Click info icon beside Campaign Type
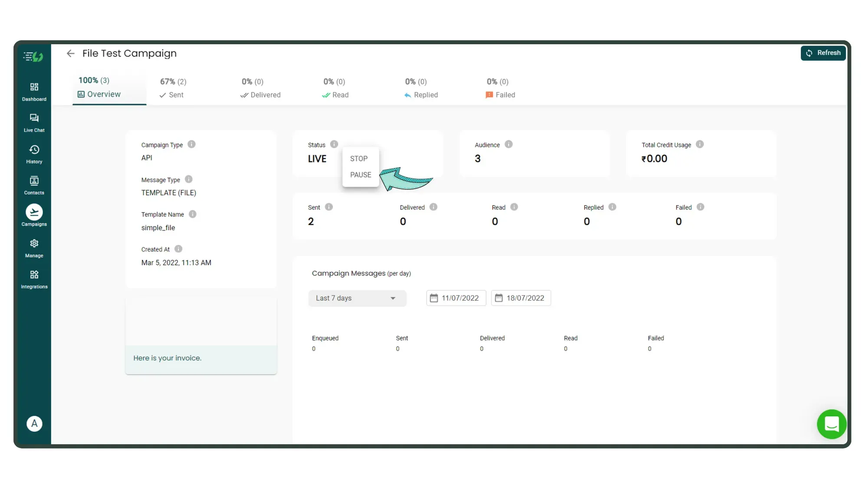Viewport: 868px width, 488px height. (x=191, y=144)
